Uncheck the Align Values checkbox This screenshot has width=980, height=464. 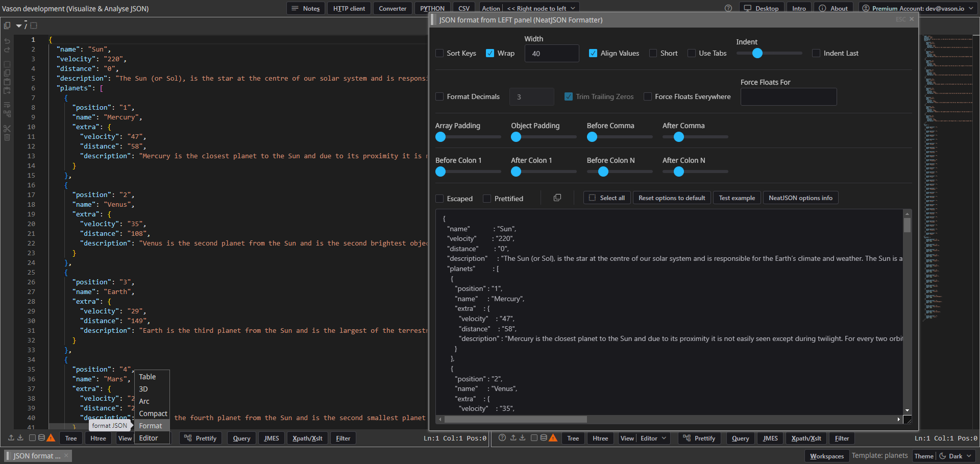[x=593, y=54]
